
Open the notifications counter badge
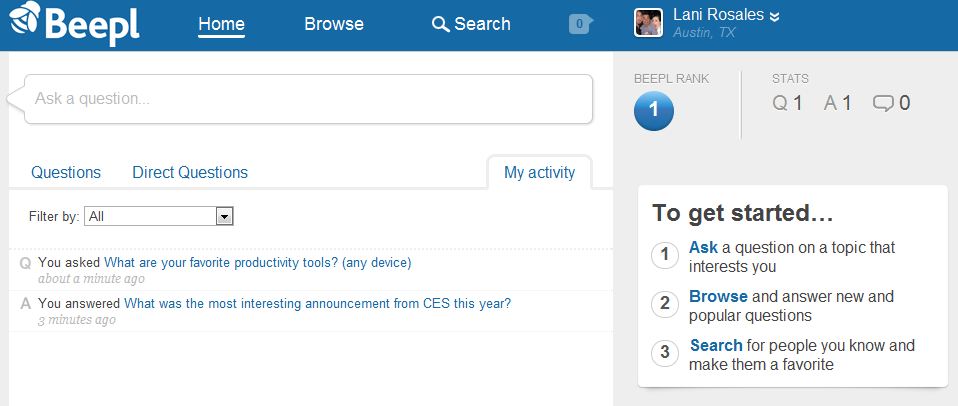click(x=580, y=24)
